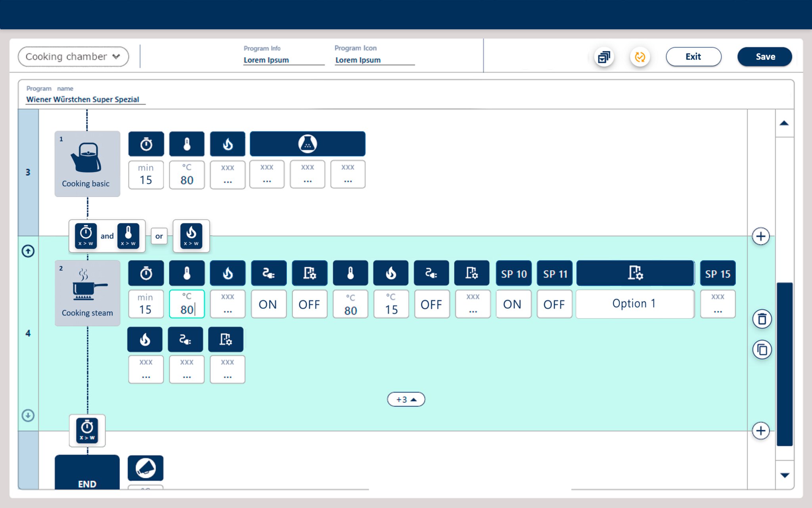Collapse extra parameters with +3 expander

tap(406, 399)
